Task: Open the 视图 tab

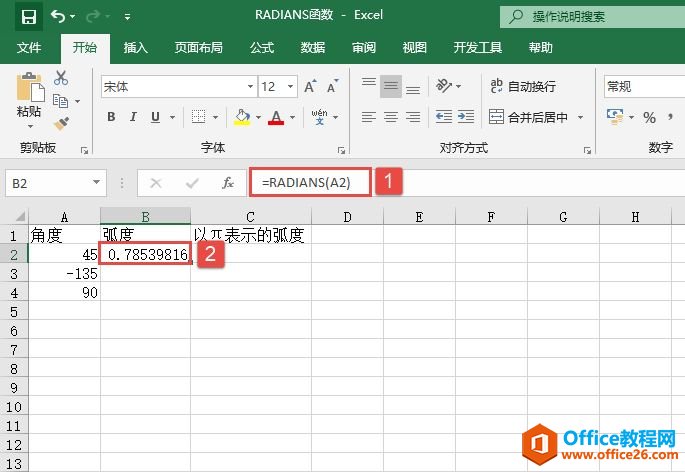Action: tap(415, 47)
